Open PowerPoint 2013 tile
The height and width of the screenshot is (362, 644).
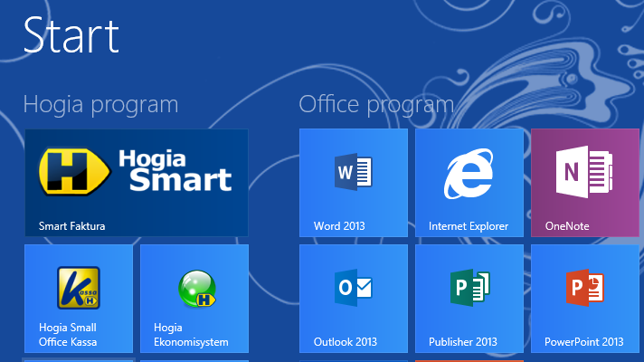click(585, 299)
